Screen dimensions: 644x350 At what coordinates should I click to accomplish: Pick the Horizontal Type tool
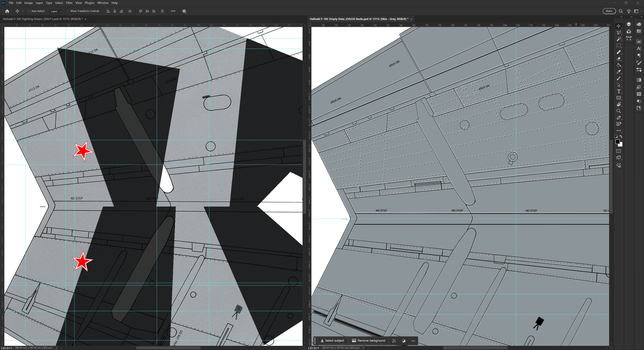click(x=619, y=91)
